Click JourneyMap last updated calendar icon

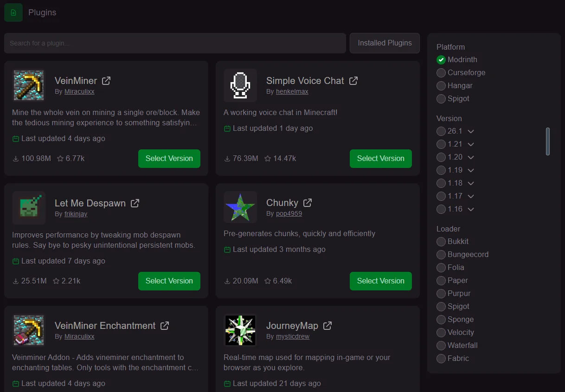227,384
